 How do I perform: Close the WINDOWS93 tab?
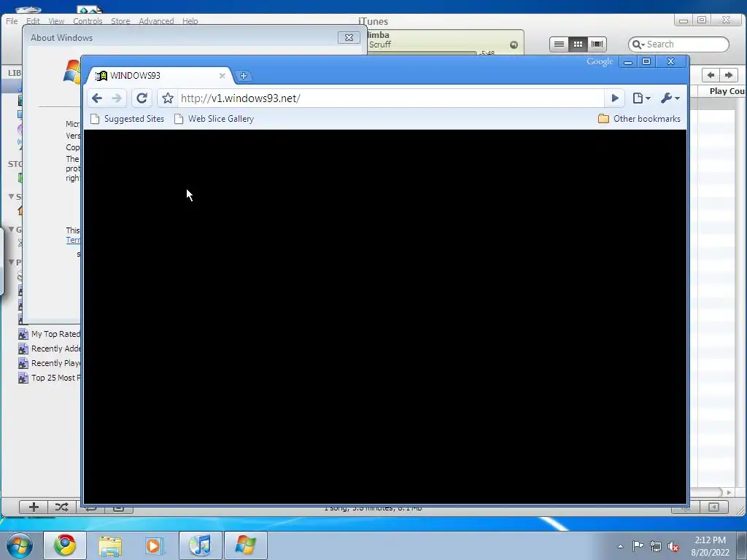(x=222, y=76)
